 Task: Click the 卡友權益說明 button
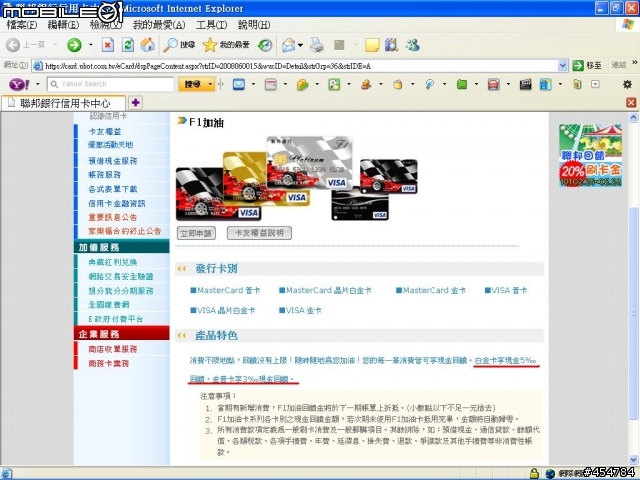click(x=259, y=233)
